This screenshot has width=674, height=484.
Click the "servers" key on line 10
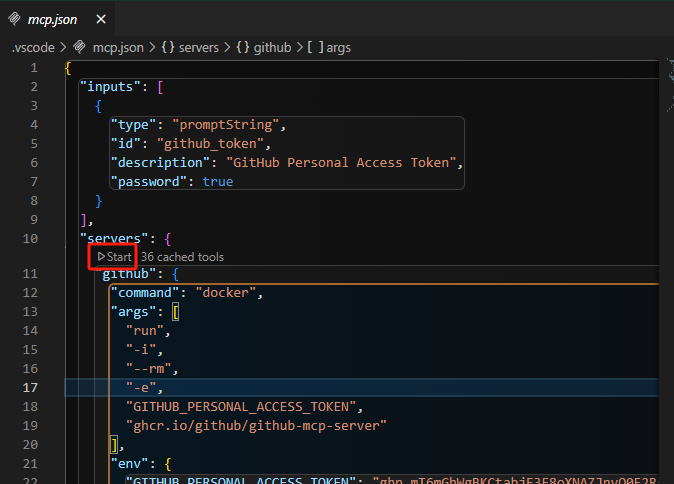pyautogui.click(x=114, y=239)
